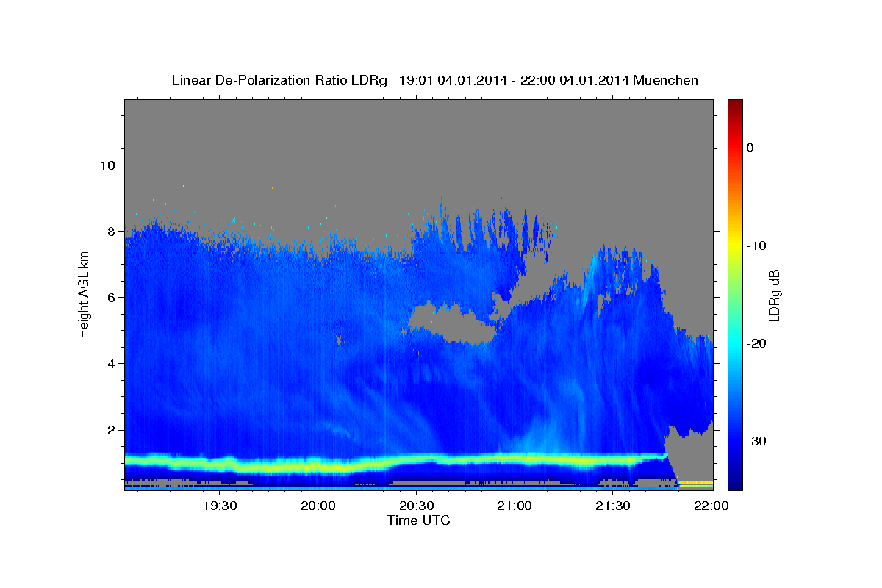Click the colorbar value -20 label
Viewport: 882px width, 588px height.
click(x=756, y=343)
